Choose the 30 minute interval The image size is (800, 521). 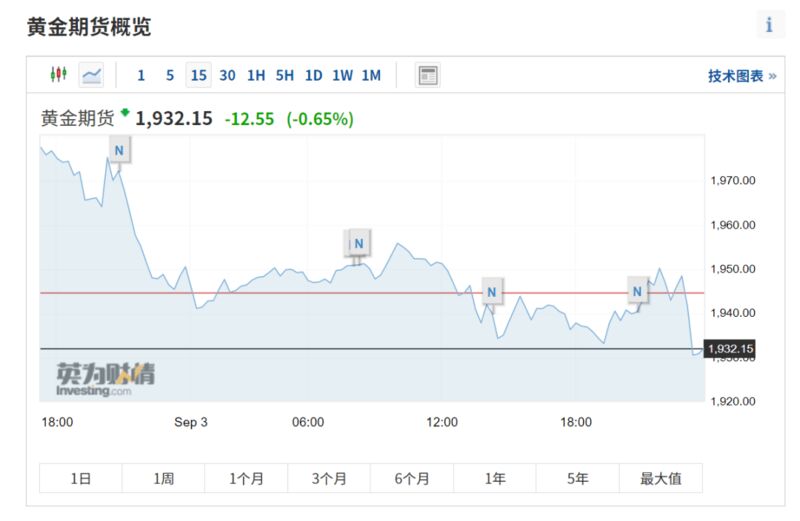(228, 76)
